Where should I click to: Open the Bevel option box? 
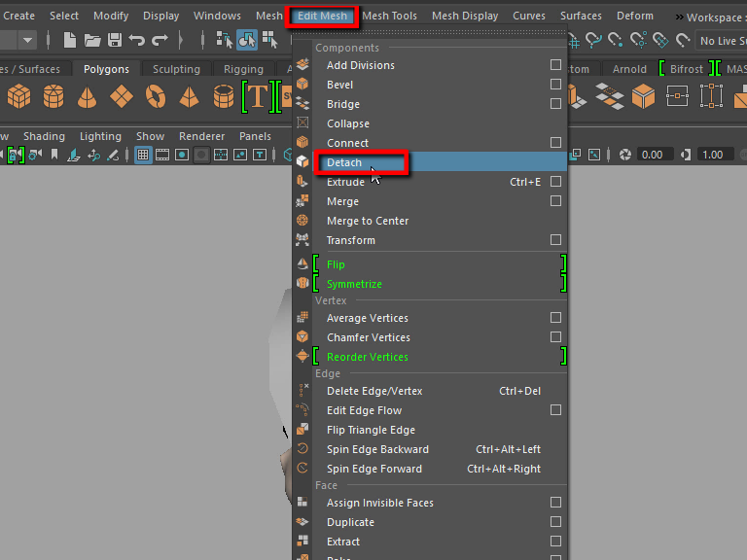pyautogui.click(x=555, y=85)
